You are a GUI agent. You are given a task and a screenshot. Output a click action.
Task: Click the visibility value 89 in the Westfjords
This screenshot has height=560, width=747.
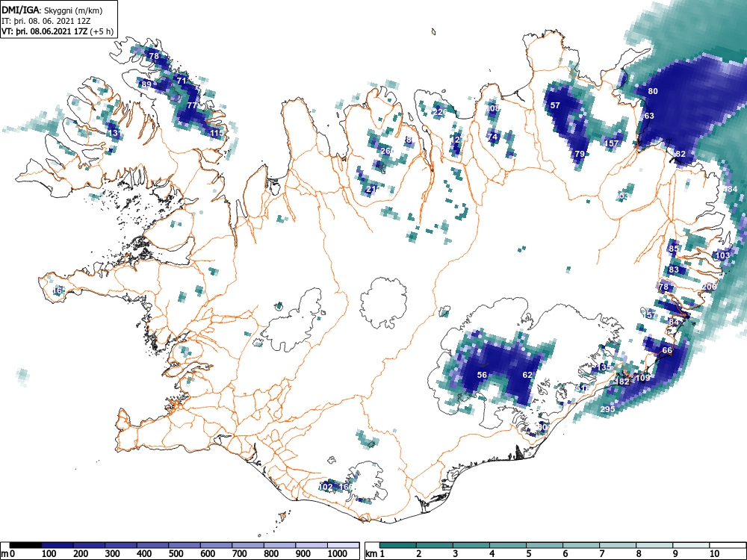146,84
